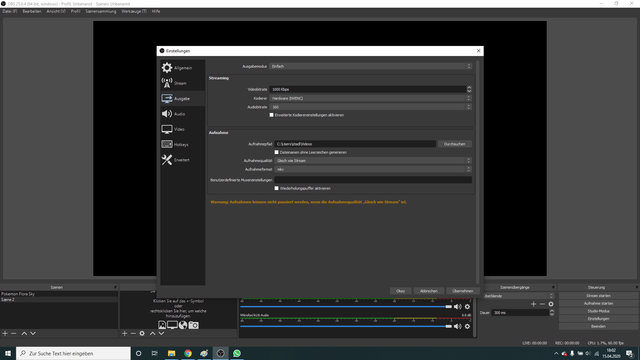The image size is (640, 360).
Task: Enable Erweiterte Kodierereinstellungen aktivieren checkbox
Action: [271, 115]
